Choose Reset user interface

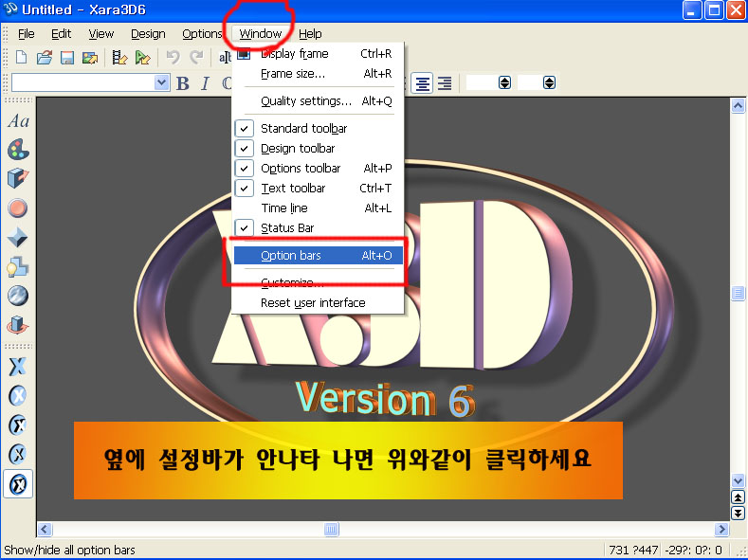[318, 303]
